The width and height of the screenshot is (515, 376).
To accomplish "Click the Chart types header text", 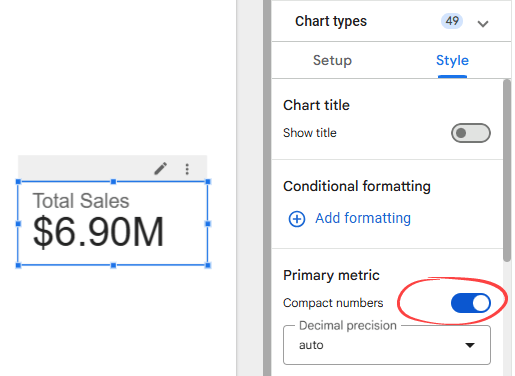I will [331, 21].
